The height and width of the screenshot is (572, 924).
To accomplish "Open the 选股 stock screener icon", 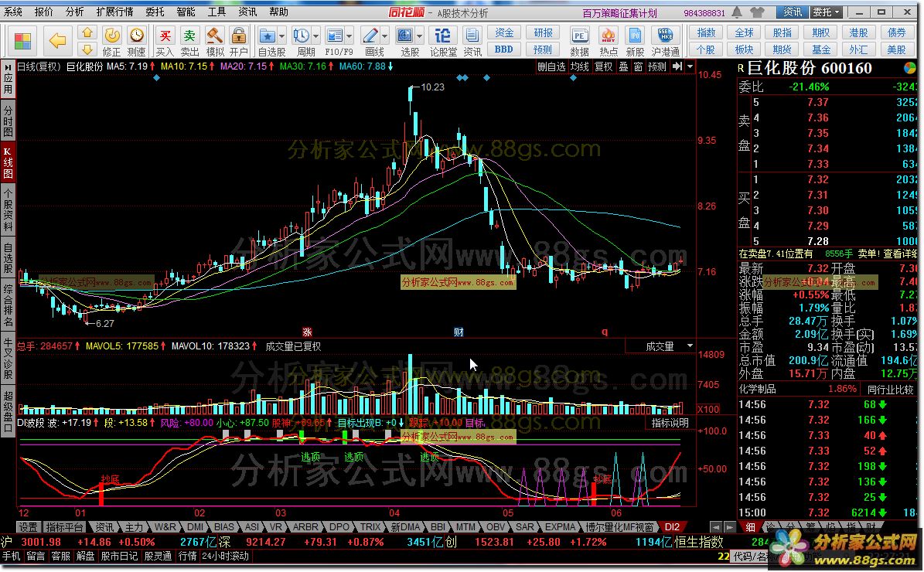I will click(405, 36).
